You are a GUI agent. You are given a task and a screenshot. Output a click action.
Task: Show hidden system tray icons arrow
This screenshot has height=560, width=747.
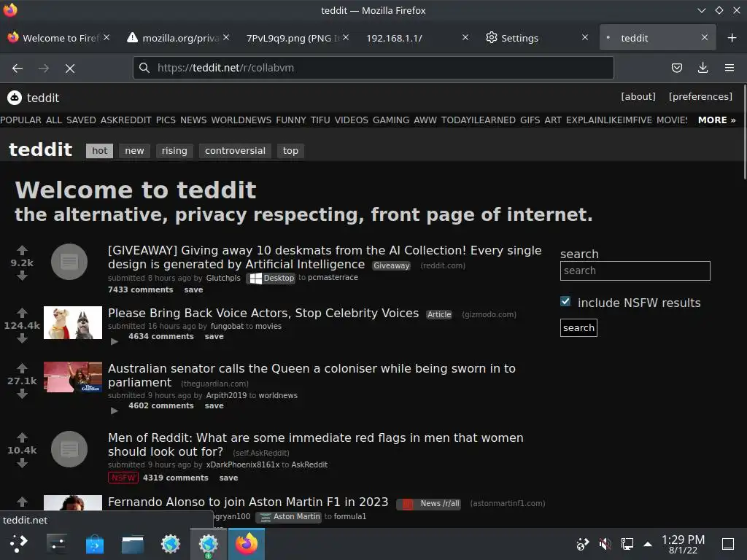click(x=648, y=544)
